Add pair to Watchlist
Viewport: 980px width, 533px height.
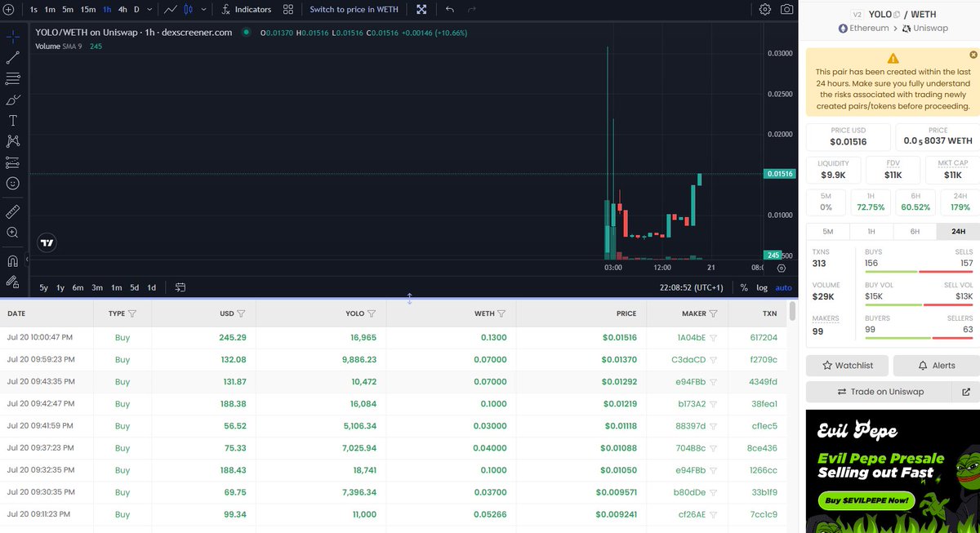847,365
